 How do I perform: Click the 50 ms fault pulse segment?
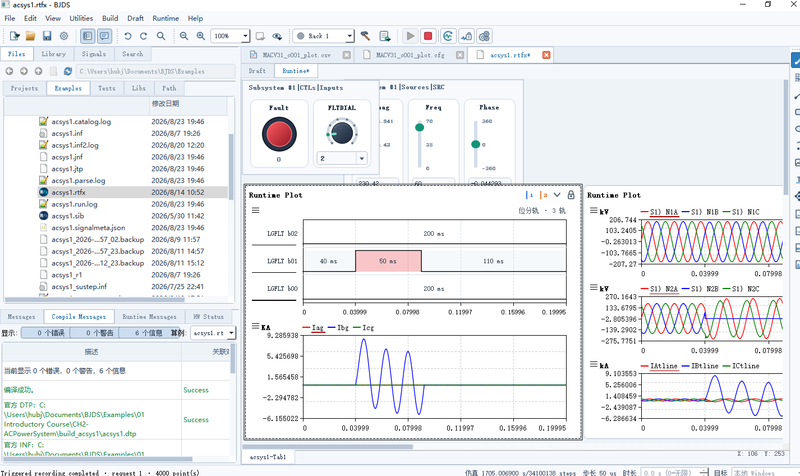[x=388, y=261]
